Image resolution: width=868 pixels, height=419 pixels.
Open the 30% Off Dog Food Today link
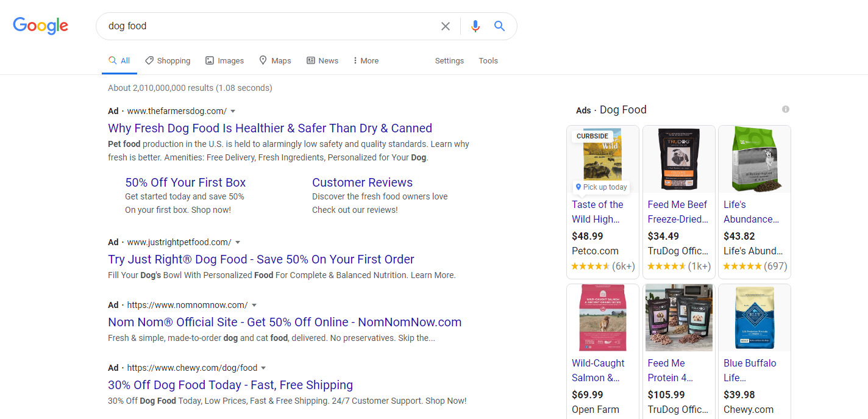pyautogui.click(x=230, y=385)
